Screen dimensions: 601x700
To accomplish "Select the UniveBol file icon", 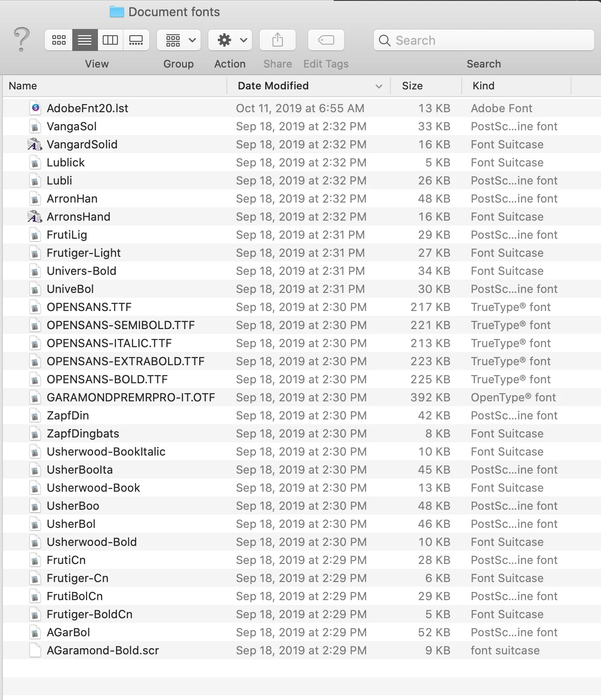I will (35, 289).
